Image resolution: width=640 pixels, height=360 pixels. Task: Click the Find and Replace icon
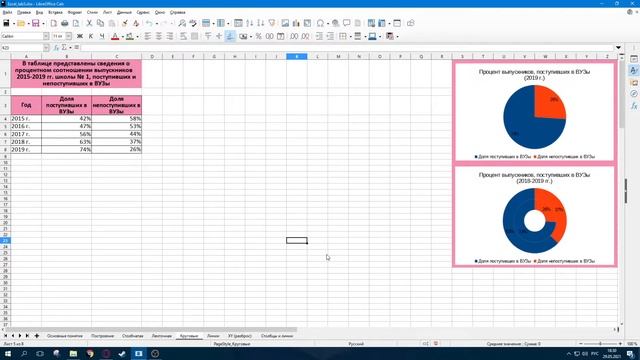(x=182, y=23)
